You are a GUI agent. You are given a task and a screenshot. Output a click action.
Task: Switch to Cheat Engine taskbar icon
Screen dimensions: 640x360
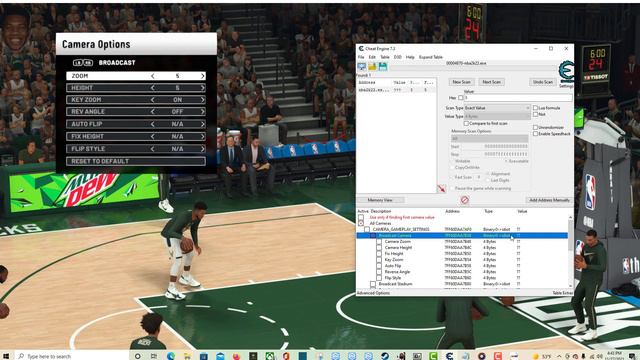pos(449,356)
